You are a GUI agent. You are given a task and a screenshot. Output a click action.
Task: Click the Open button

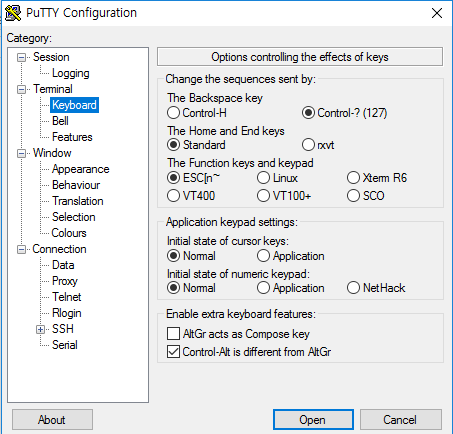click(313, 420)
